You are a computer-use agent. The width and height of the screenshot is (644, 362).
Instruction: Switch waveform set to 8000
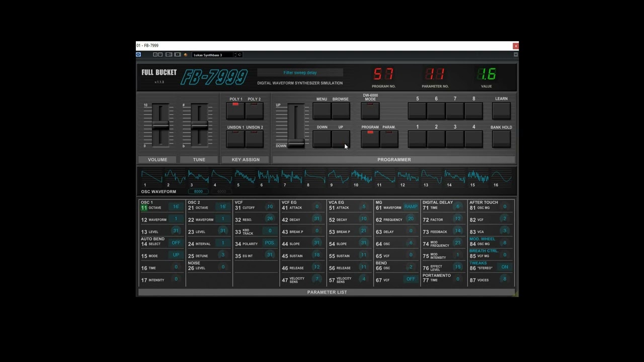pos(198,192)
